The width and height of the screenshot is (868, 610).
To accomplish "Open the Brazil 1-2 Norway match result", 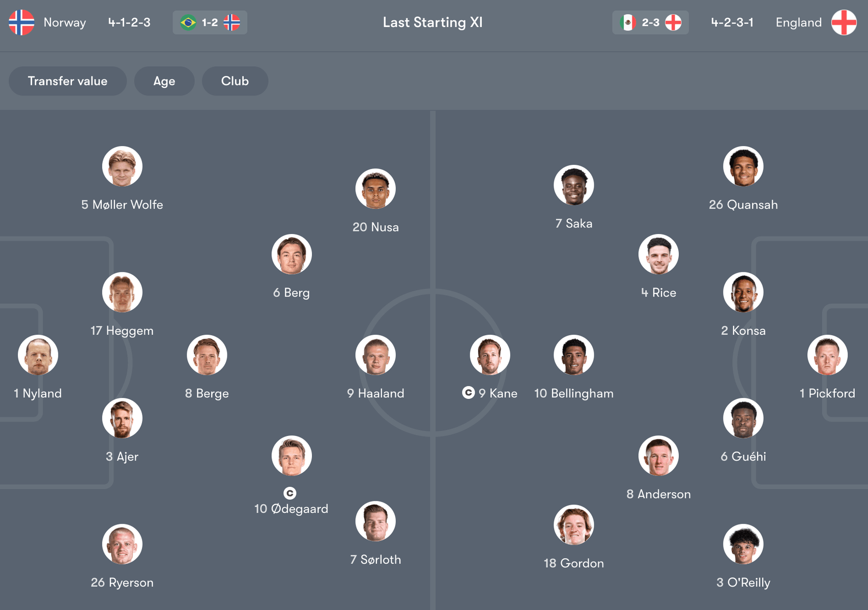I will click(x=210, y=22).
